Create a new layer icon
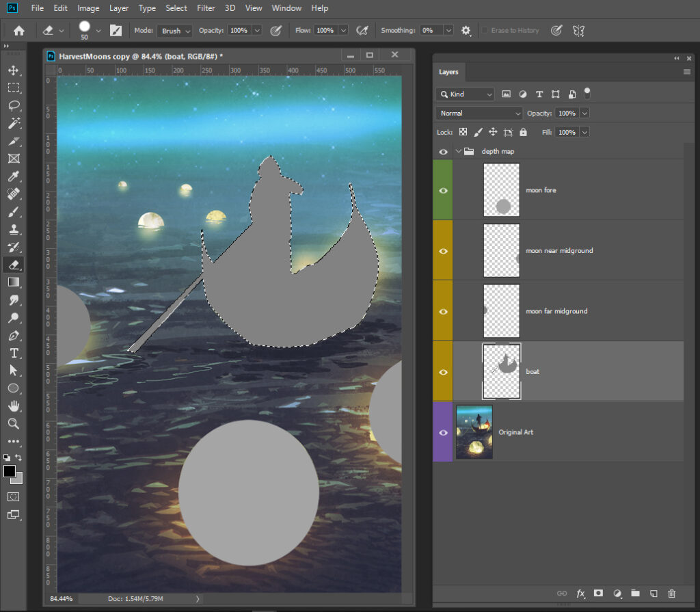This screenshot has height=612, width=700. coord(654,594)
